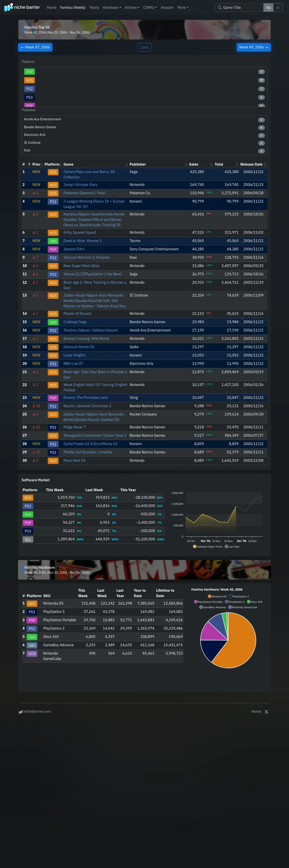Switch titles to Japanese 'あ' mode
Viewport: 289px width, 868px height.
tap(278, 7)
